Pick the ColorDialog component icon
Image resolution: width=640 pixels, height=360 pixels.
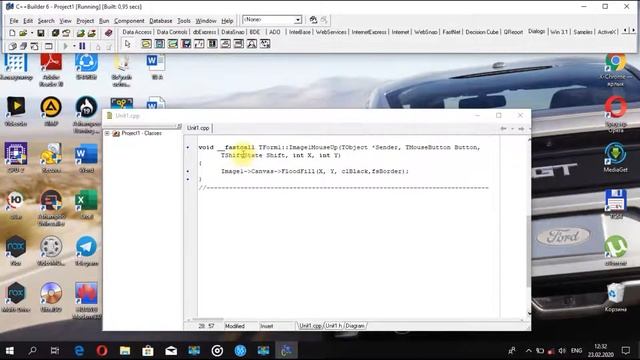pyautogui.click(x=212, y=44)
